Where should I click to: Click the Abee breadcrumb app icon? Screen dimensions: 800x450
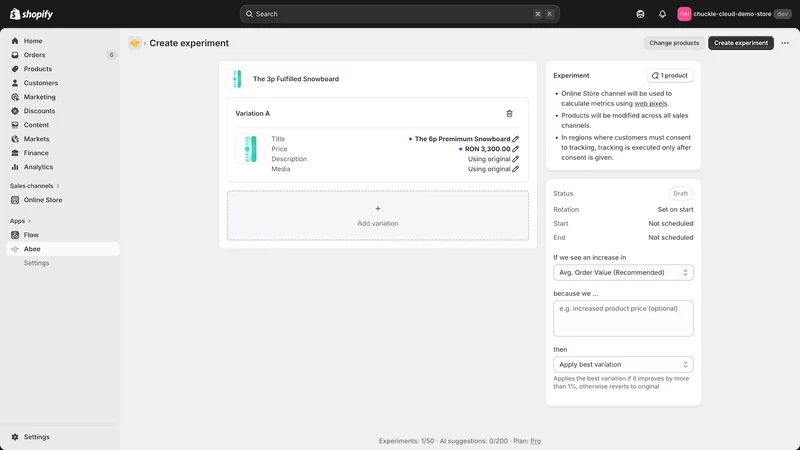click(135, 43)
